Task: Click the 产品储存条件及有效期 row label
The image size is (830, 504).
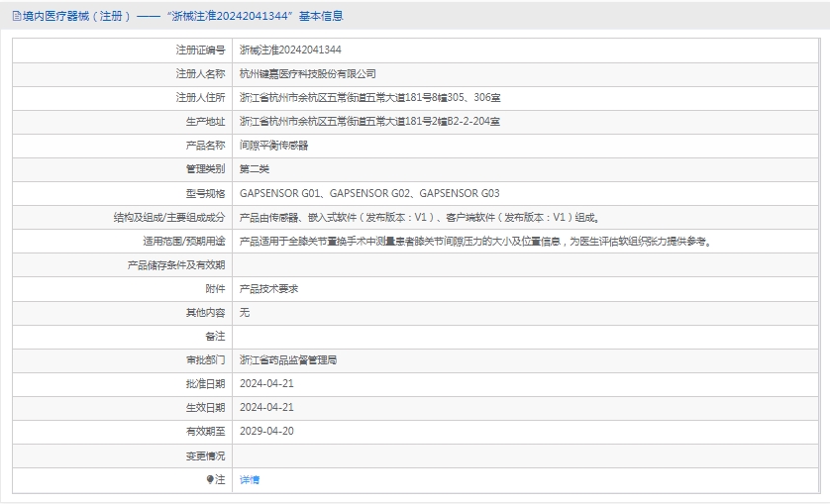Action: [176, 264]
